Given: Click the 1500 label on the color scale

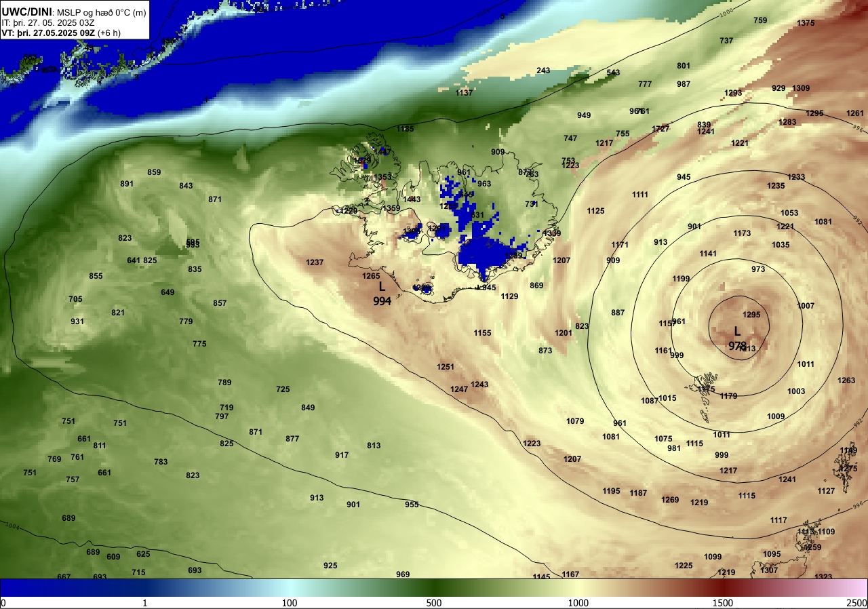Looking at the screenshot, I should click(723, 603).
